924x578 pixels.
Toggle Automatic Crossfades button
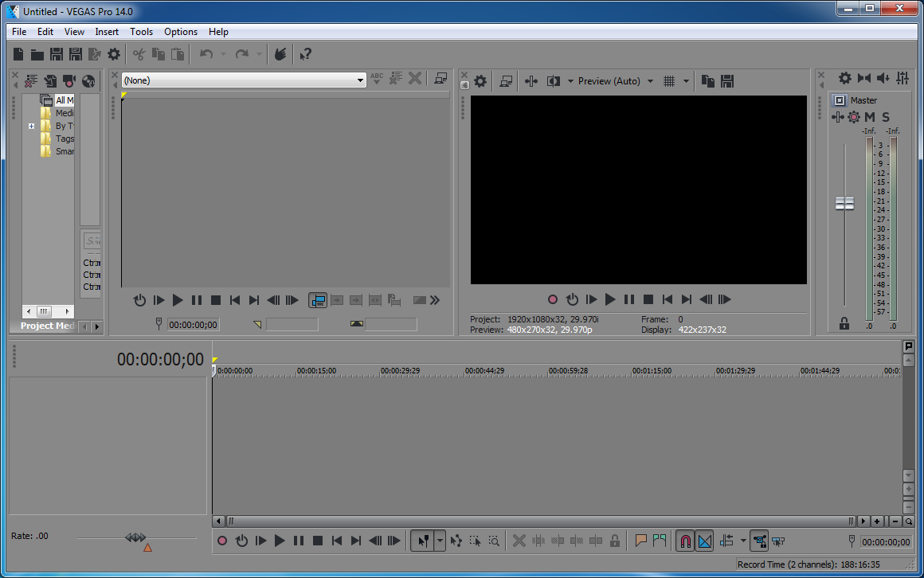705,541
